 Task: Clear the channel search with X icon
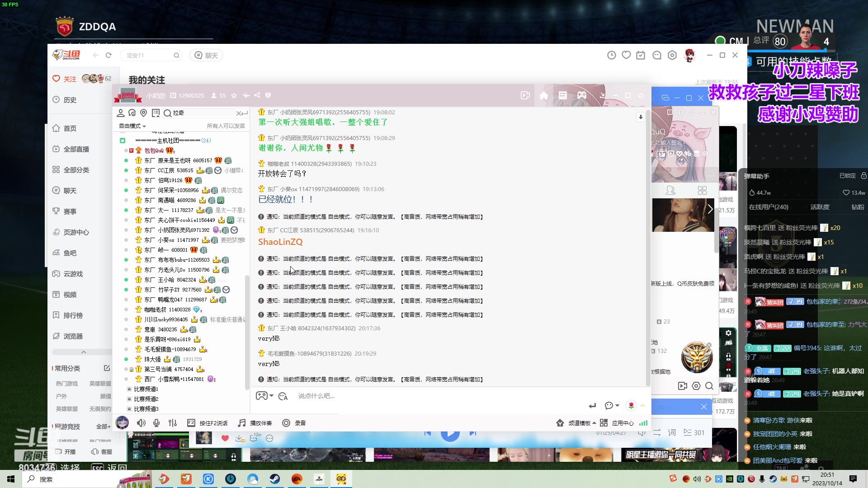coord(239,113)
